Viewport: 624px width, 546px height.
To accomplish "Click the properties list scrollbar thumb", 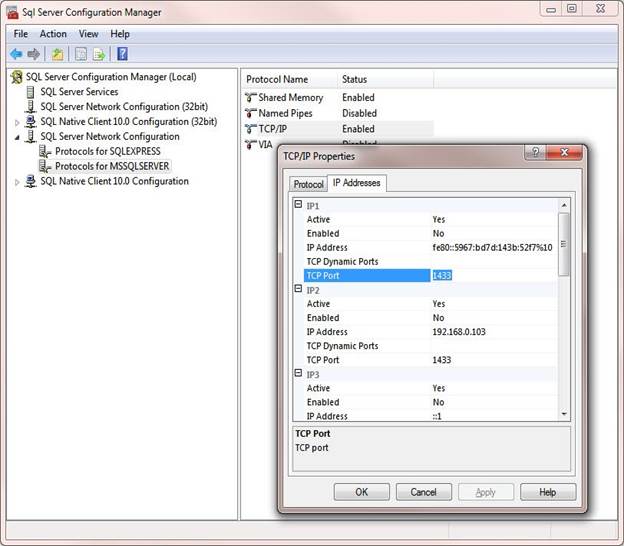I will coord(564,244).
